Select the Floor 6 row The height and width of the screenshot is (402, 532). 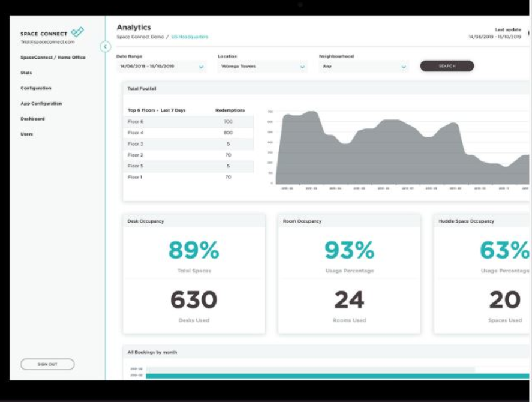point(188,122)
